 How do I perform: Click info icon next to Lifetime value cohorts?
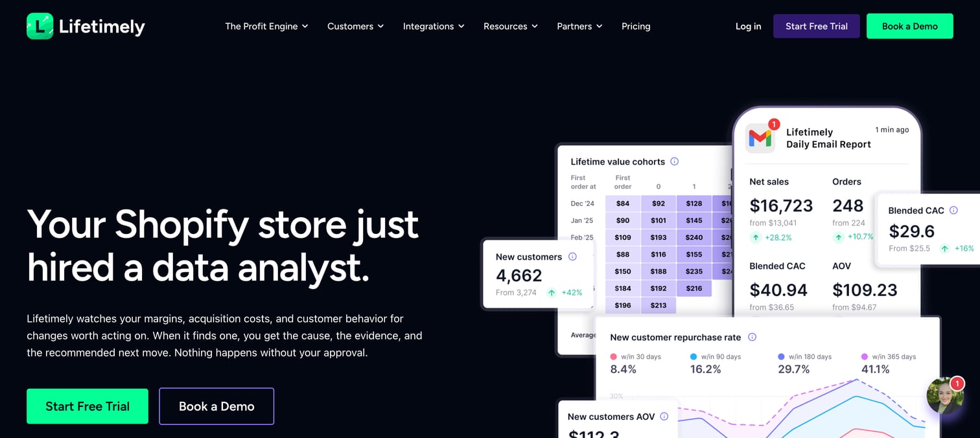click(674, 161)
